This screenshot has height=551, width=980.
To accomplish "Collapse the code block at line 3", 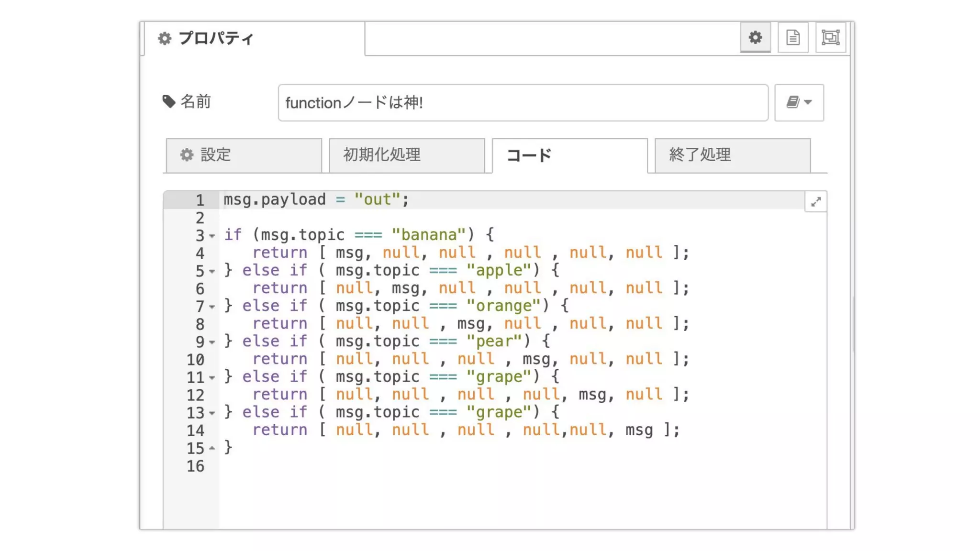I will coord(212,236).
